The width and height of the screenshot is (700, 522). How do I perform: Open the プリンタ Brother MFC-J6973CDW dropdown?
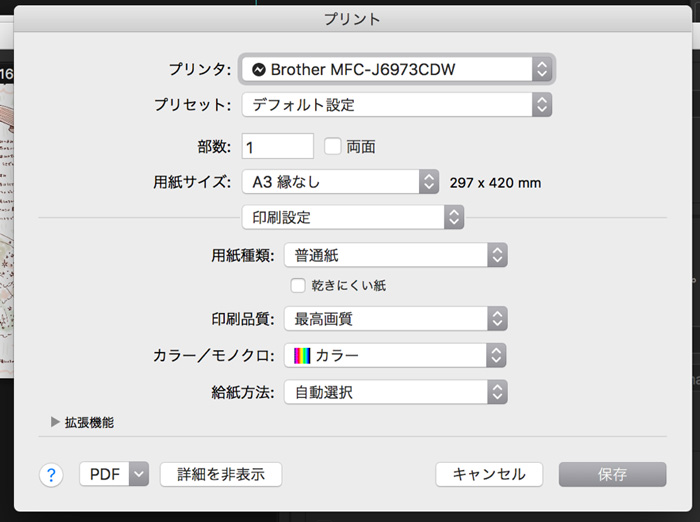click(x=397, y=69)
